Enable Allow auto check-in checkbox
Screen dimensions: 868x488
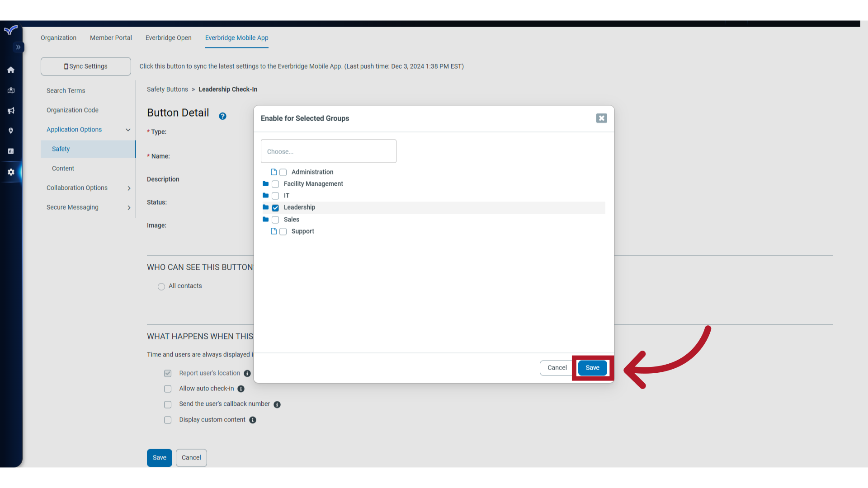coord(168,389)
